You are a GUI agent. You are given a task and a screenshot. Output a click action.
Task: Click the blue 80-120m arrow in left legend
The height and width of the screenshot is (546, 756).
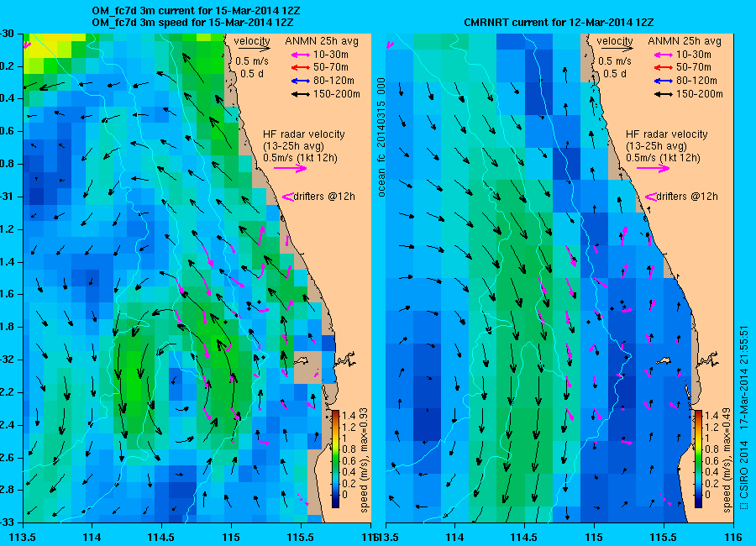coord(301,81)
